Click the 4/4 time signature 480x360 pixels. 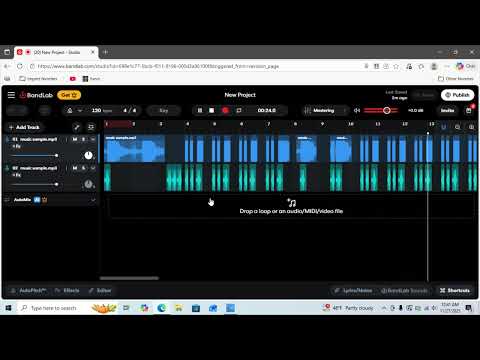(130, 110)
